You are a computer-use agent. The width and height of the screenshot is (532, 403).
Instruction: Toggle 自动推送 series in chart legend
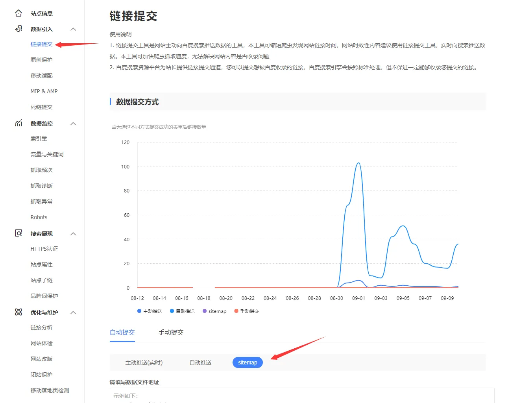[182, 311]
